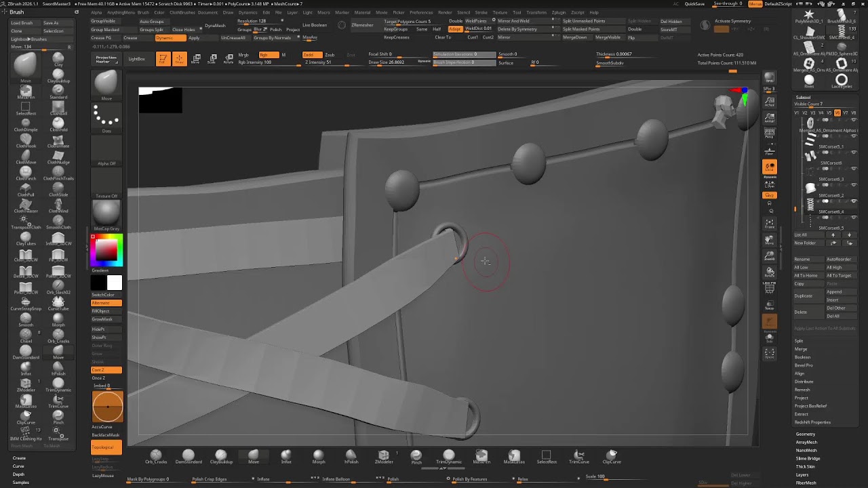Screen dimensions: 868x488
Task: Expand the ArrayMesh subpalette
Action: pyautogui.click(x=806, y=442)
